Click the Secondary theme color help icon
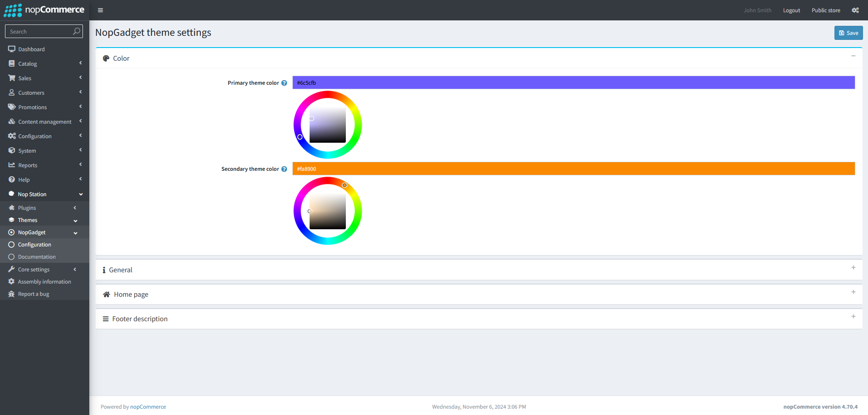The image size is (868, 415). (284, 169)
